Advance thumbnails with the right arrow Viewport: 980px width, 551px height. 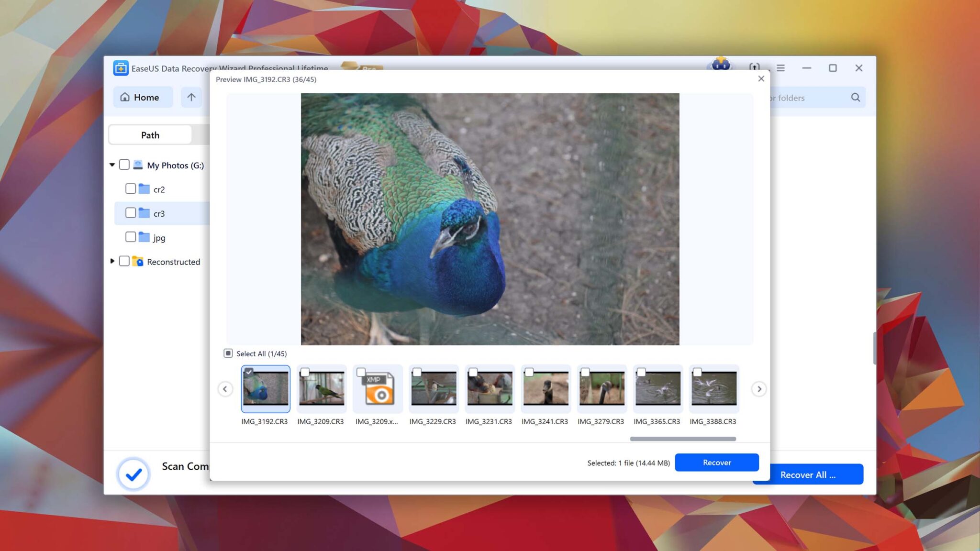tap(759, 389)
